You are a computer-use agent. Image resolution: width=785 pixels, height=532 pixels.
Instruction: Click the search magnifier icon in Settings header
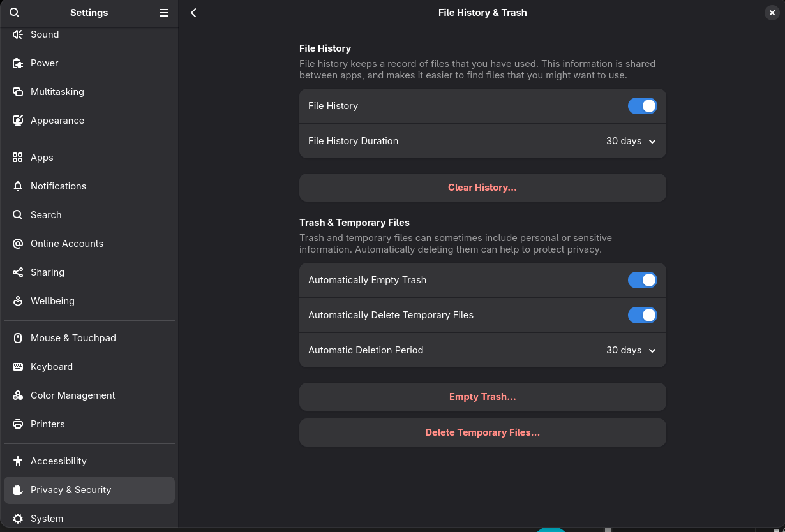click(15, 13)
